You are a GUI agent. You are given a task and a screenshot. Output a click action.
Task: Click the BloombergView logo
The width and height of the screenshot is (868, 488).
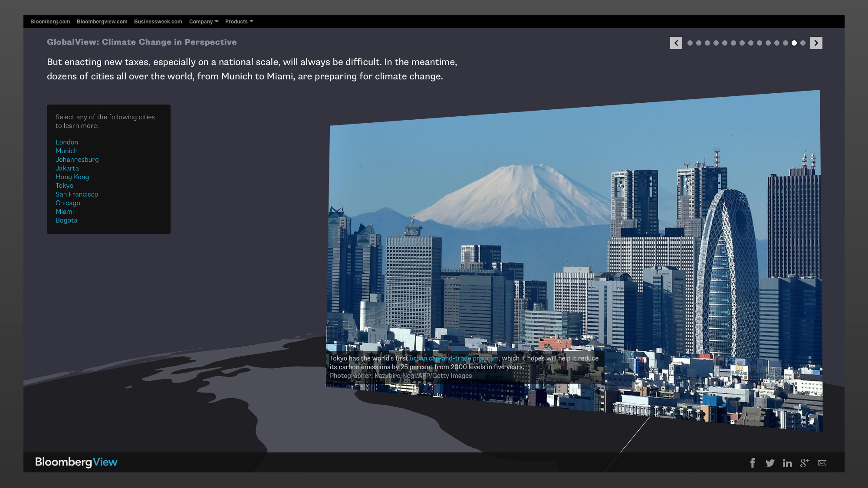click(x=76, y=462)
